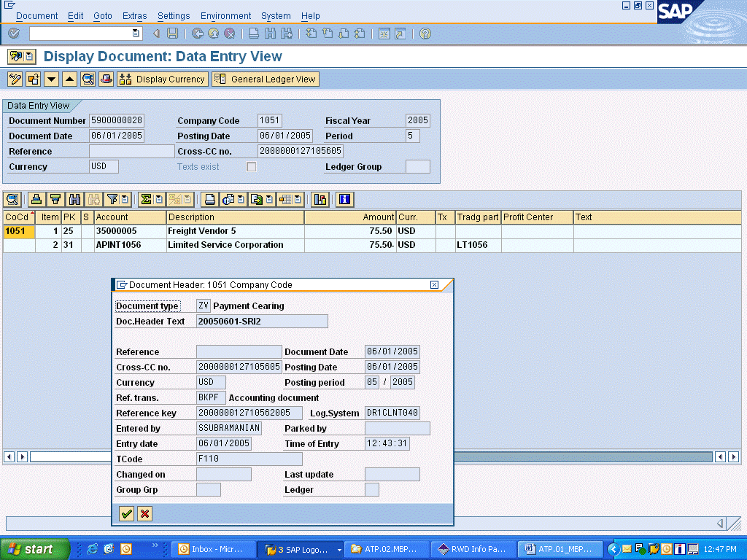The height and width of the screenshot is (560, 747).
Task: Click the Total sigma icon
Action: coord(146,200)
